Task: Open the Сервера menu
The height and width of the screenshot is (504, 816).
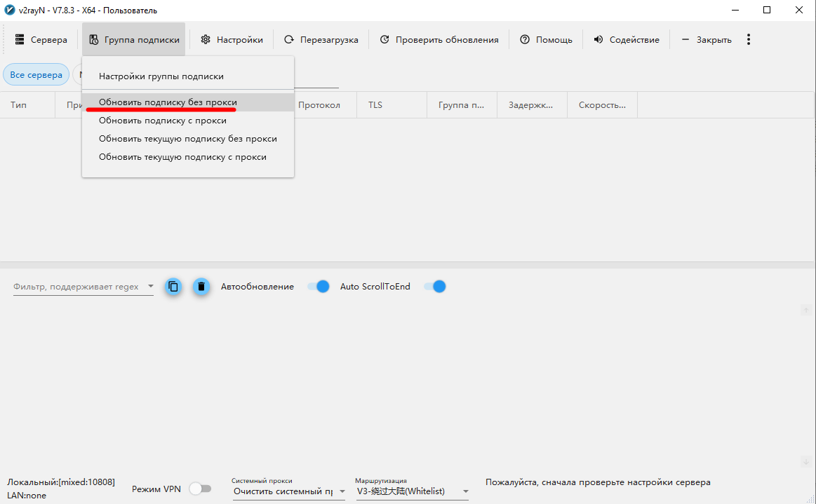Action: pyautogui.click(x=41, y=39)
